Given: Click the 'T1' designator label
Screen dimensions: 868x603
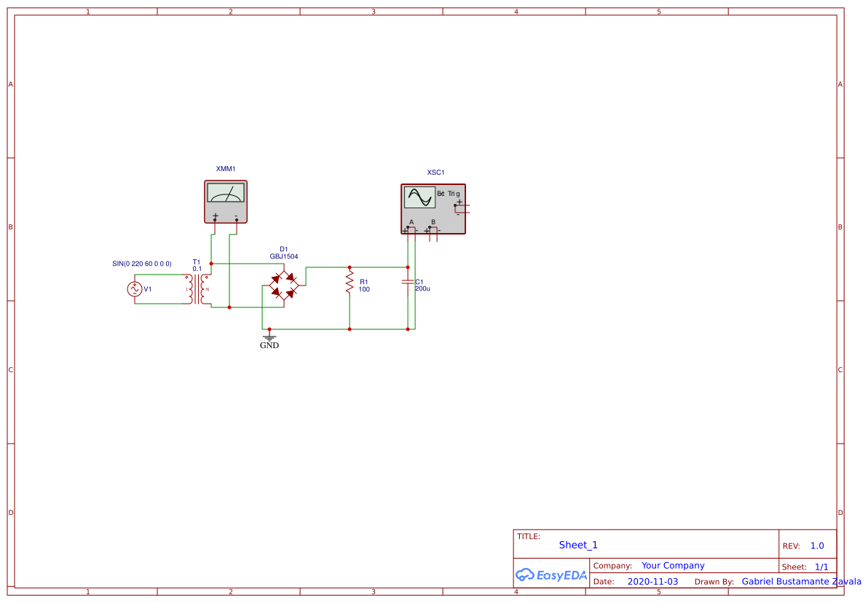Looking at the screenshot, I should coord(197,262).
